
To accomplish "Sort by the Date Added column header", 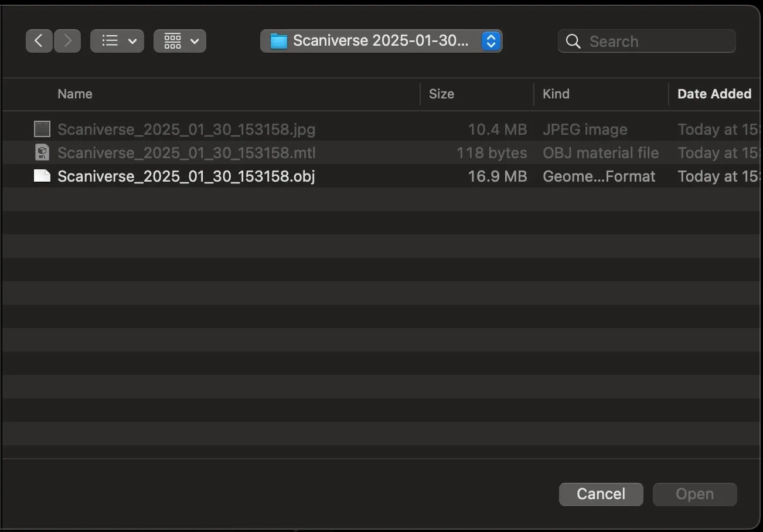I will pos(714,94).
